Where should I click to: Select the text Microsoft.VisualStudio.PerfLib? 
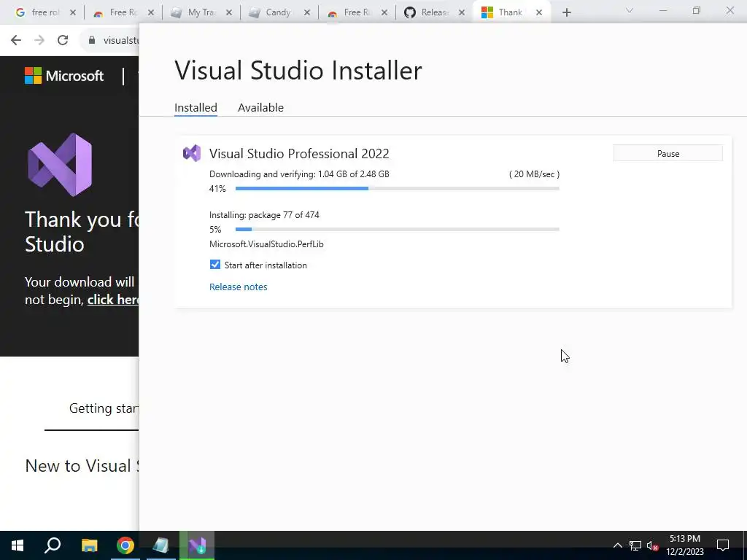[x=266, y=244]
